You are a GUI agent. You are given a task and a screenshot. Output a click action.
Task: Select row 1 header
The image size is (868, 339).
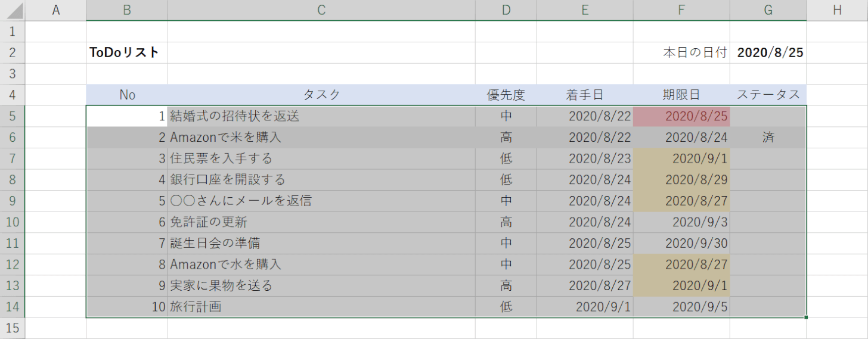click(x=13, y=32)
